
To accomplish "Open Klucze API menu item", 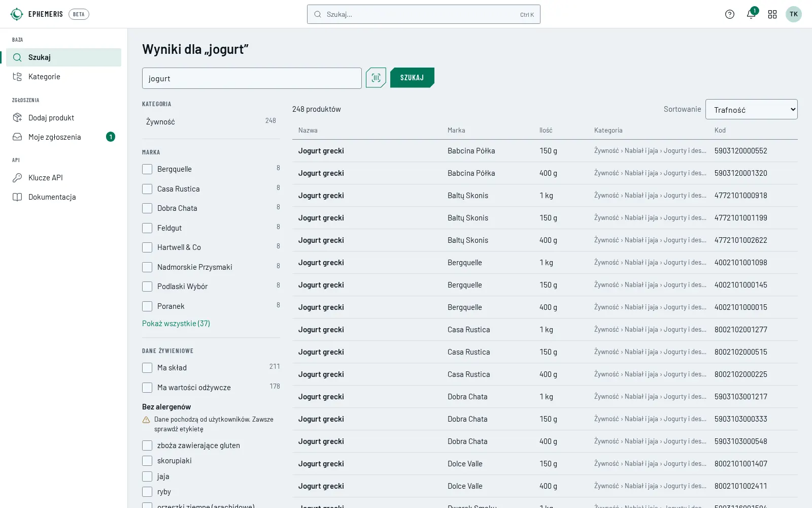I will 63,178.
